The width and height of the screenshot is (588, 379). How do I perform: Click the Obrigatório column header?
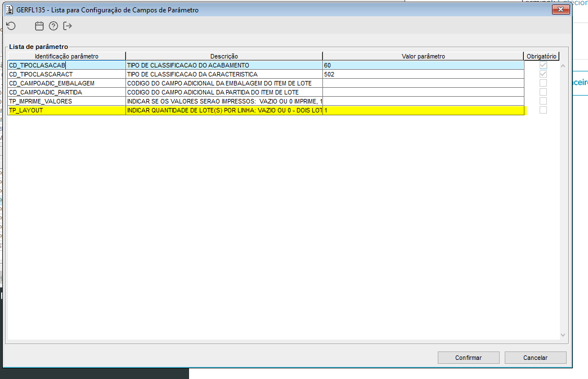coord(541,56)
